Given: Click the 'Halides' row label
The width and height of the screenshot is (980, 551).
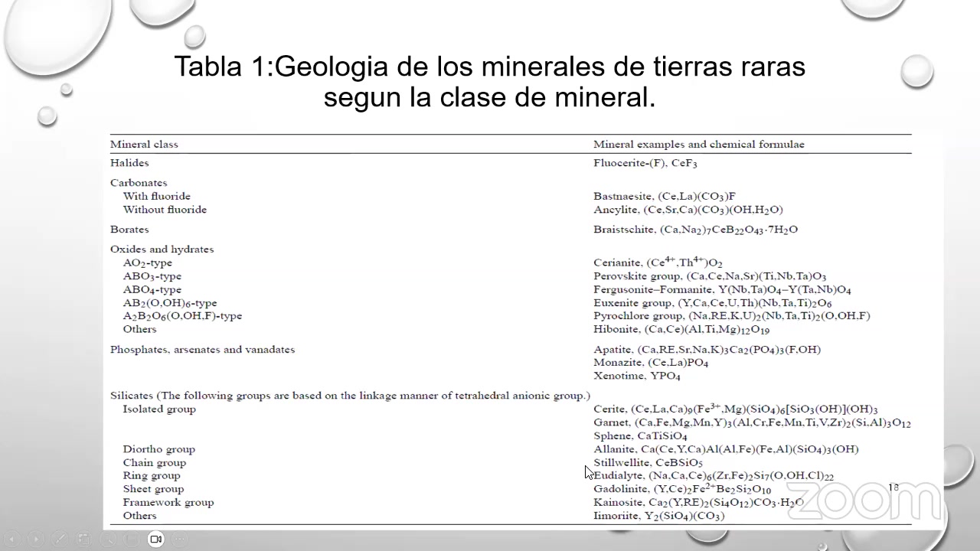Looking at the screenshot, I should pos(129,163).
